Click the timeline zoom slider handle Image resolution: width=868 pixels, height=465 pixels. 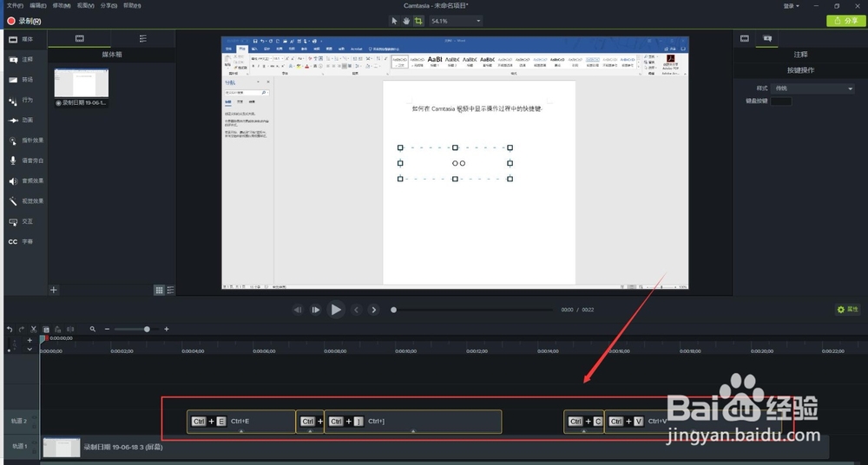(147, 330)
